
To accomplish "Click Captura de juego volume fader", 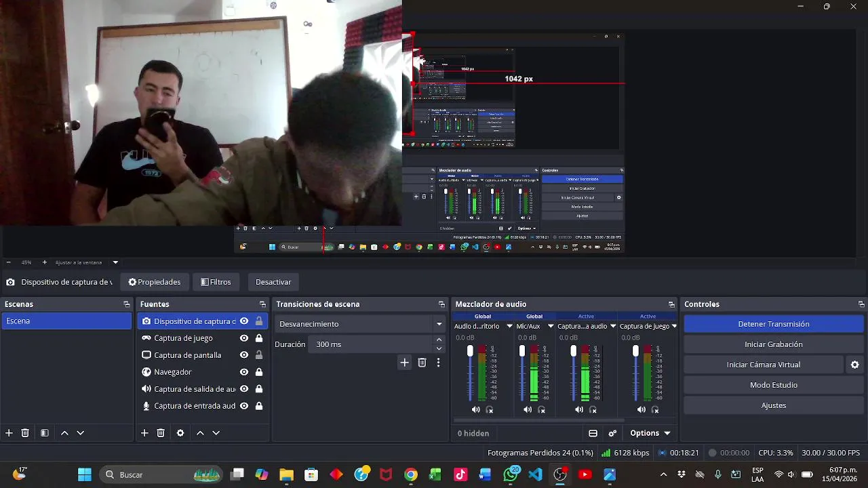I will click(635, 351).
